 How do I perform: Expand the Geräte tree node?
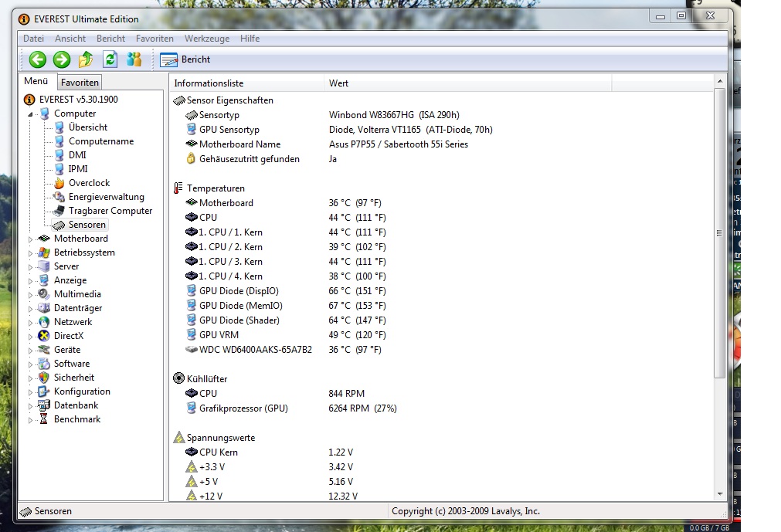[30, 351]
